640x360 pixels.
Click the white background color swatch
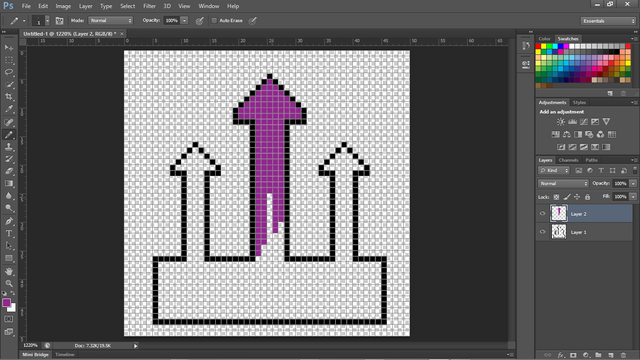13,309
